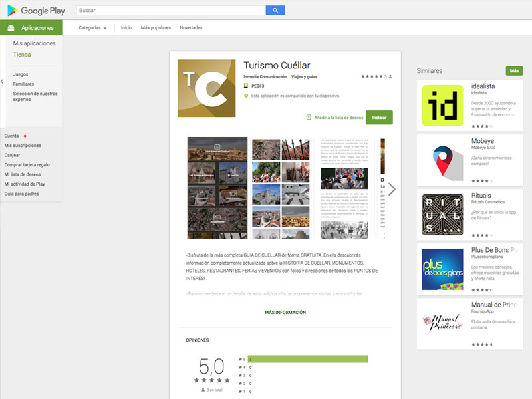Click the Mobeye SAS developer name
The width and height of the screenshot is (532, 399).
click(483, 148)
